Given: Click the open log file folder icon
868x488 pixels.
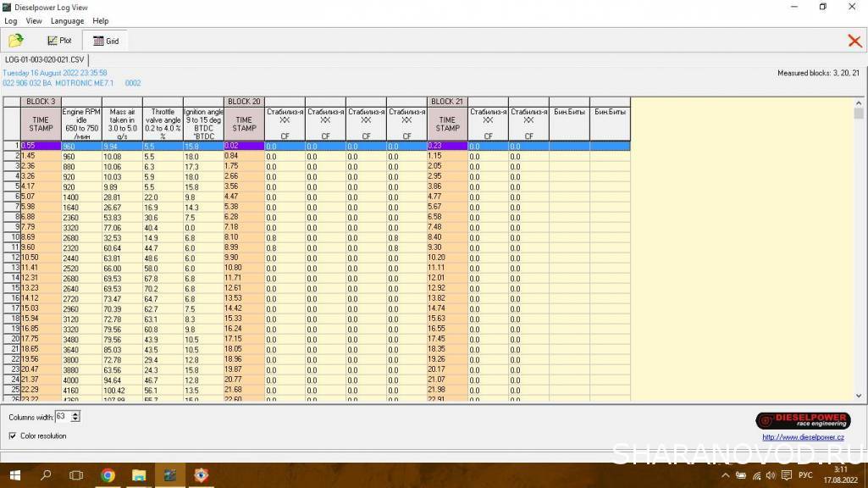Looking at the screenshot, I should point(16,41).
